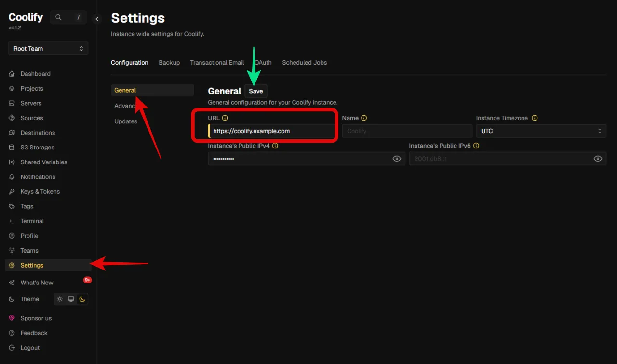The width and height of the screenshot is (617, 364).
Task: Open the Instance Timezone UTC dropdown
Action: 541,131
